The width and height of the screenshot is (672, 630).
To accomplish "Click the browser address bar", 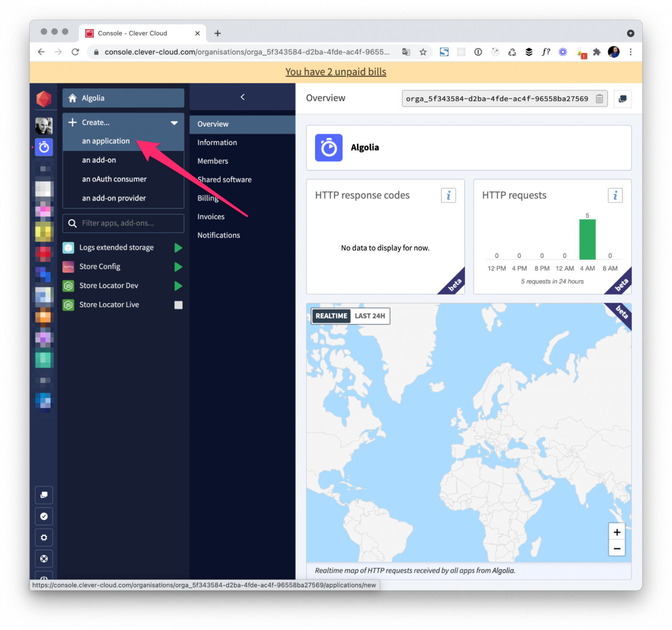I will pos(247,52).
